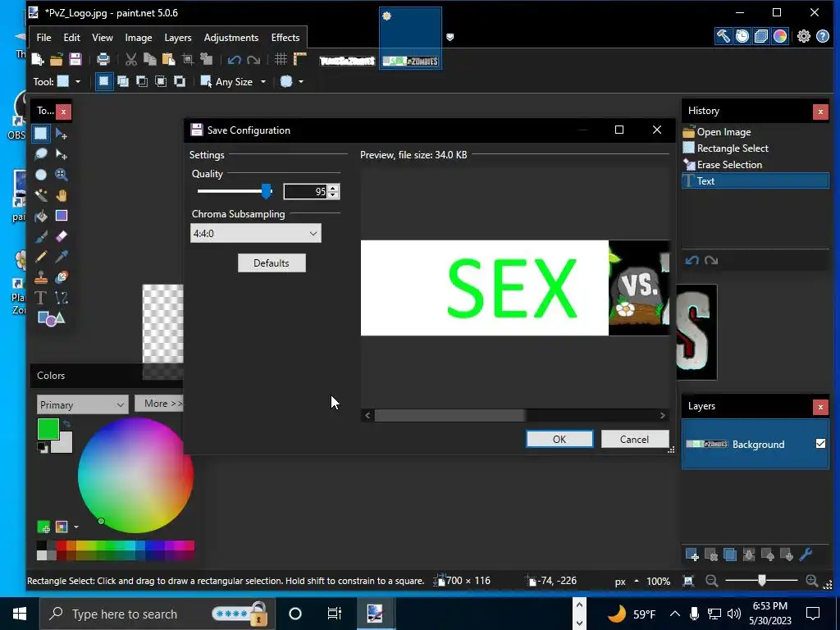Viewport: 840px width, 630px height.
Task: Select the Line/Curve tool
Action: [x=61, y=298]
